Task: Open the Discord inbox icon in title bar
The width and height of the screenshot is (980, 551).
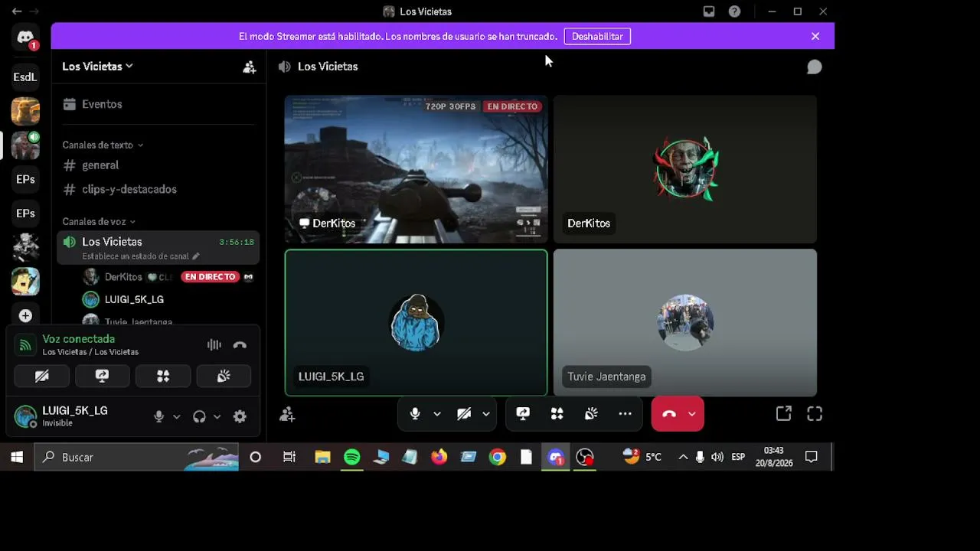Action: [709, 11]
